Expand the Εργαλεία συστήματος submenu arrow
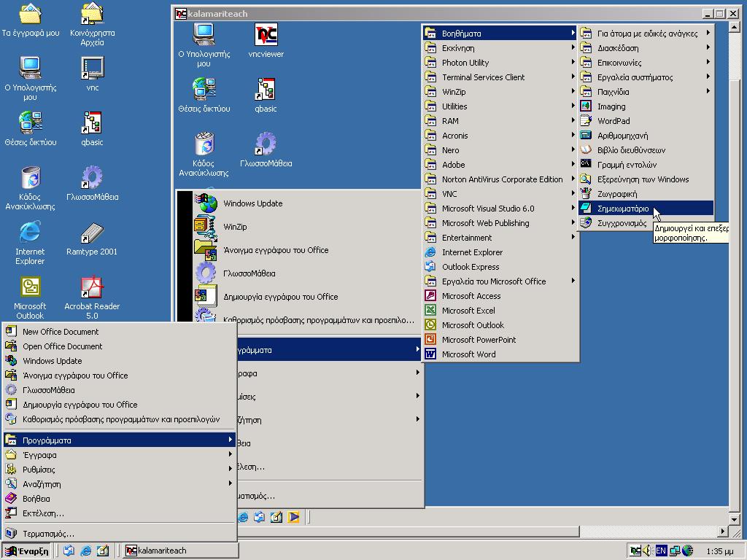Screen dimensions: 747x560 tap(708, 76)
